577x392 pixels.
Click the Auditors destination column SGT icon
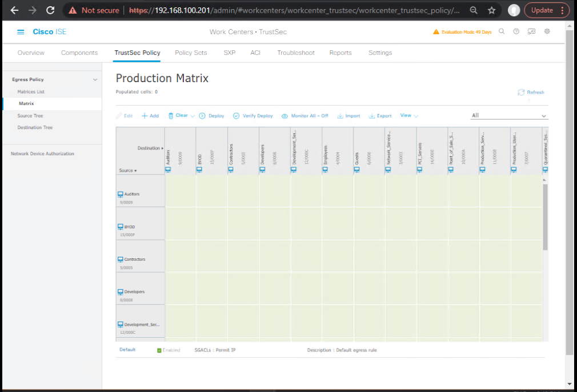168,169
